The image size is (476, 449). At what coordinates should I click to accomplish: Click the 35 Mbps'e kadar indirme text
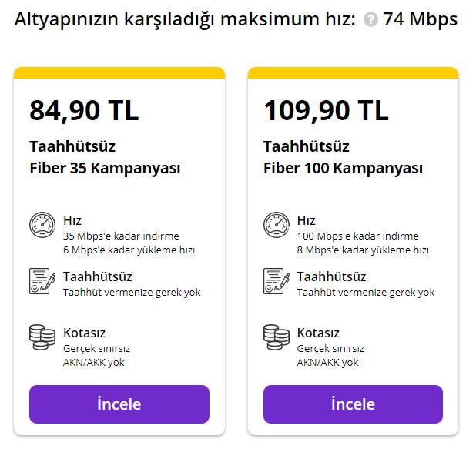tap(121, 236)
